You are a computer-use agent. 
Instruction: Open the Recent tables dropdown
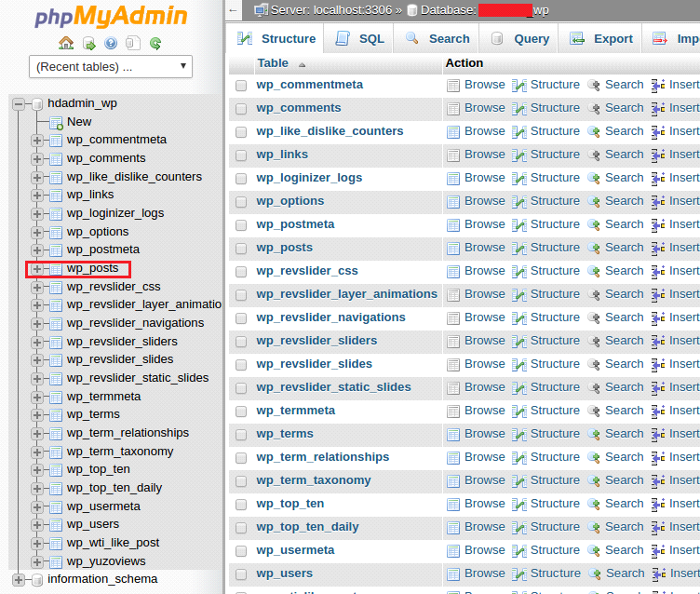pyautogui.click(x=111, y=66)
